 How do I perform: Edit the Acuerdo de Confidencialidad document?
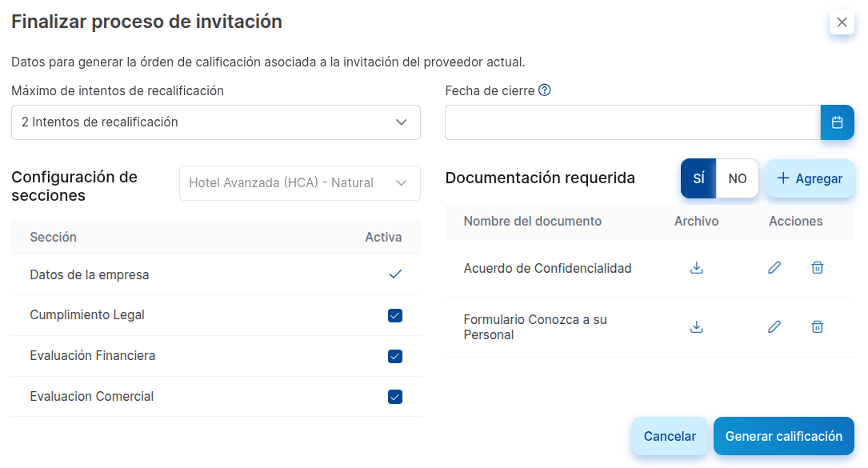(774, 267)
